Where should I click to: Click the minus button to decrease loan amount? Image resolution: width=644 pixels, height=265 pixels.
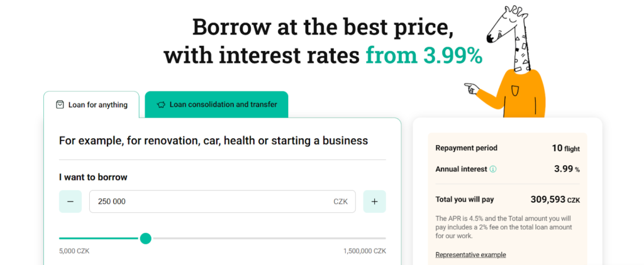70,202
